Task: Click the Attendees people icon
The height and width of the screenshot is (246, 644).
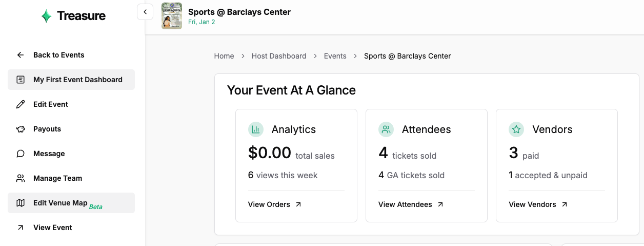Action: (386, 129)
